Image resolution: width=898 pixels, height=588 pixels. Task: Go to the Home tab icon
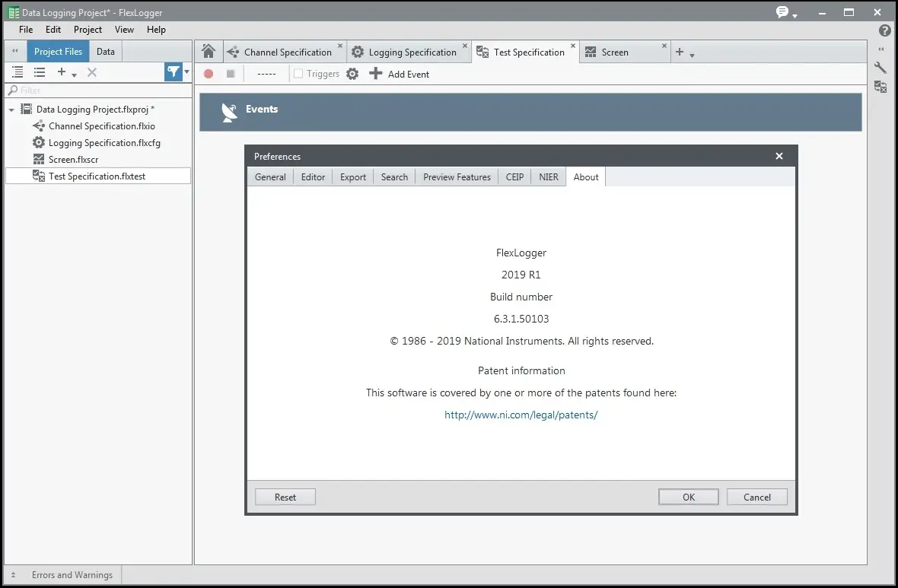tap(209, 52)
